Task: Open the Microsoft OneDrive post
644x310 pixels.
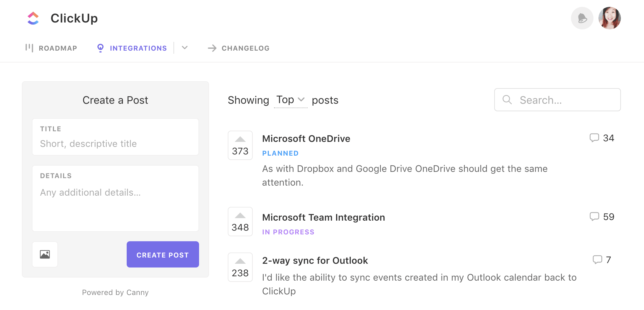Action: [x=306, y=138]
